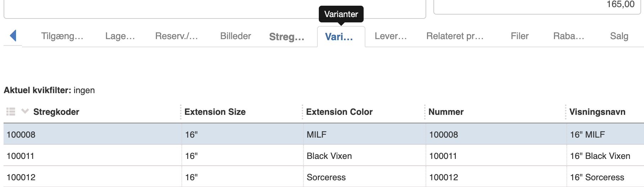Click the Nummer column header
The width and height of the screenshot is (644, 187).
[446, 112]
